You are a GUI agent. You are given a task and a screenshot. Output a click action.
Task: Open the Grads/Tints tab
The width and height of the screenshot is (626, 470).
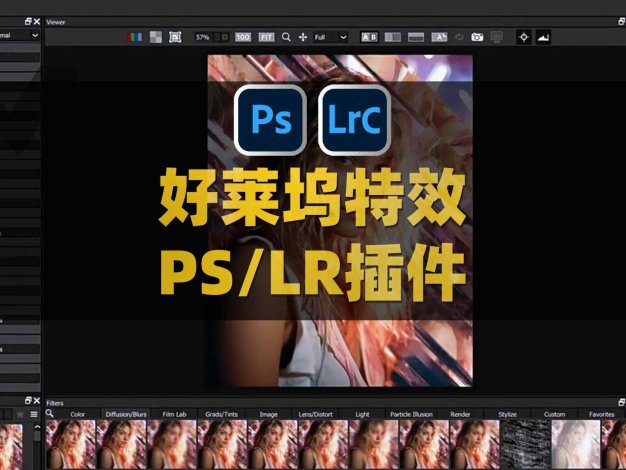coord(221,414)
